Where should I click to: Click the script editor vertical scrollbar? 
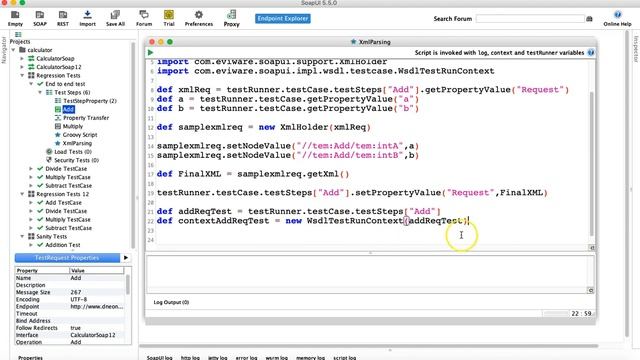591,163
